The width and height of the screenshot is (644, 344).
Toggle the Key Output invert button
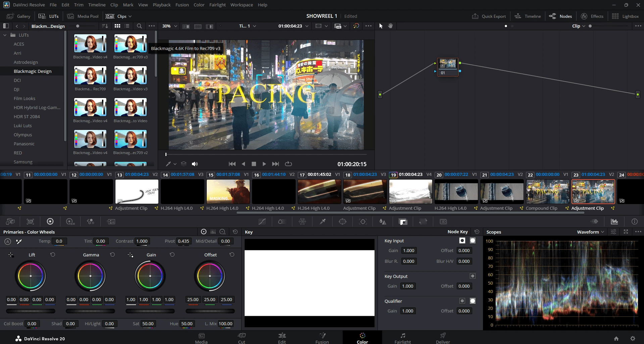[x=473, y=276]
